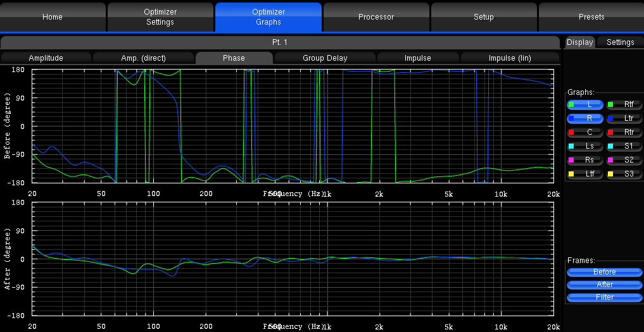Enable the Rtf channel graph
Image resolution: width=644 pixels, height=332 pixels.
tap(623, 104)
